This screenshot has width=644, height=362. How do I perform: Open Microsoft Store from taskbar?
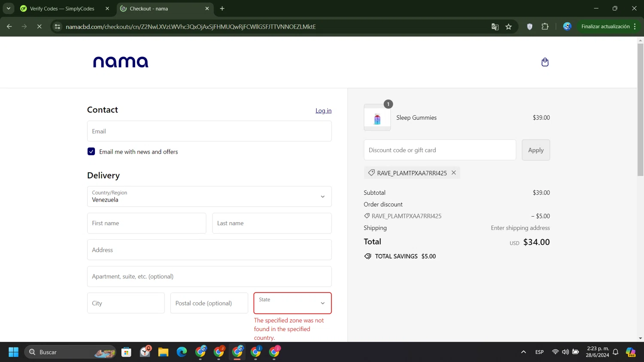[126, 352]
